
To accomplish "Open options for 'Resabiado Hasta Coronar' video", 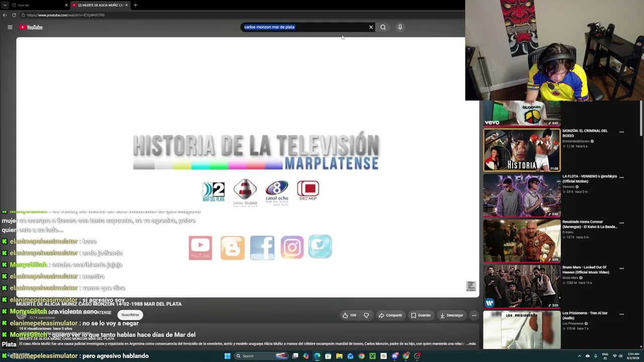I will click(x=621, y=223).
